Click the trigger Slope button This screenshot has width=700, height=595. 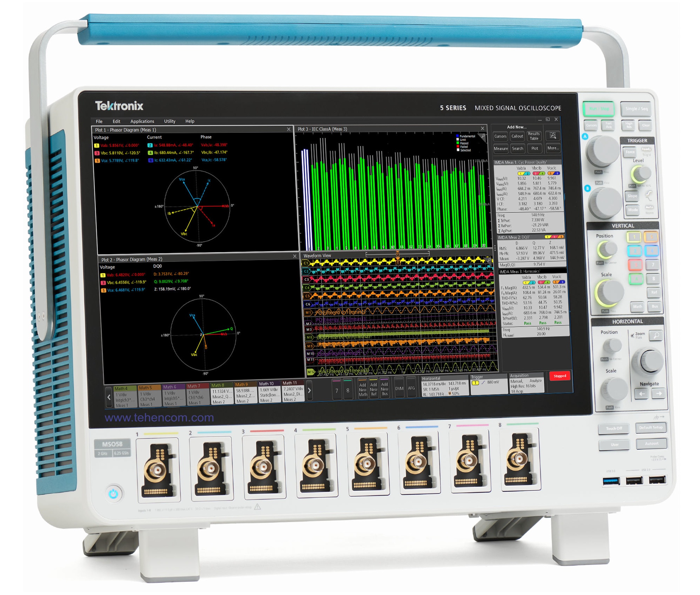[632, 196]
